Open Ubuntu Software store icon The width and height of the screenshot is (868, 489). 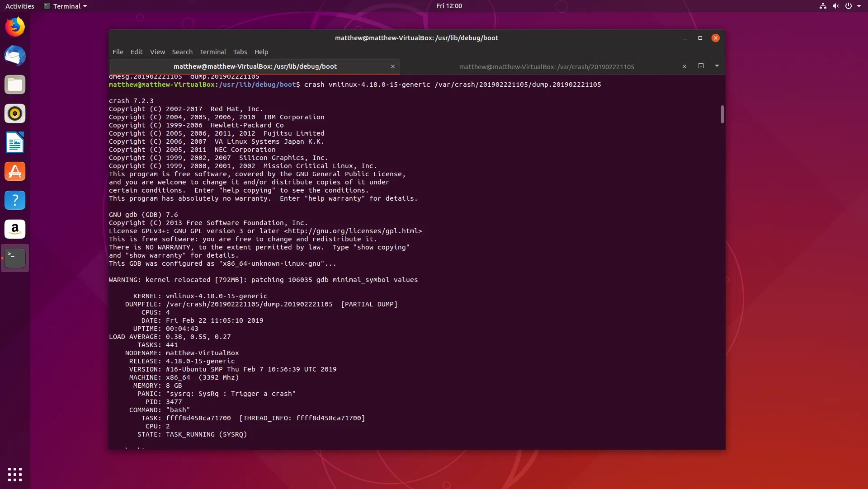[15, 172]
